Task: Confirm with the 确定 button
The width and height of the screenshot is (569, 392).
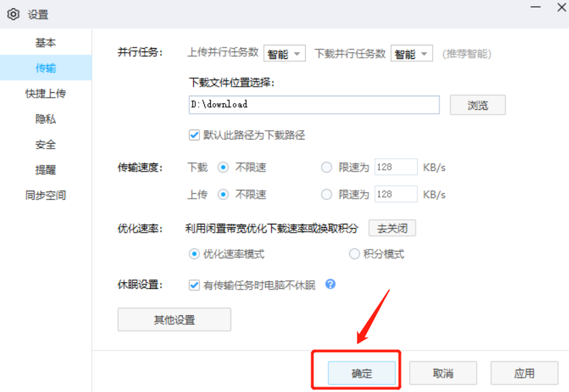Action: [361, 373]
